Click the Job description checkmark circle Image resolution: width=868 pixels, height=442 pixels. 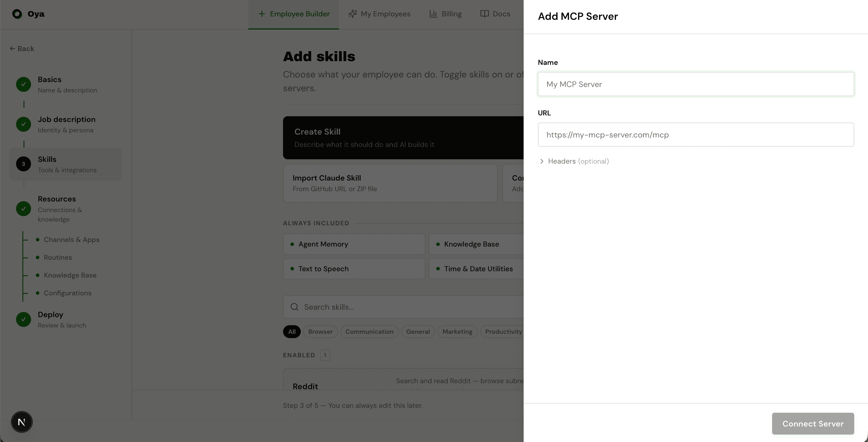click(23, 124)
